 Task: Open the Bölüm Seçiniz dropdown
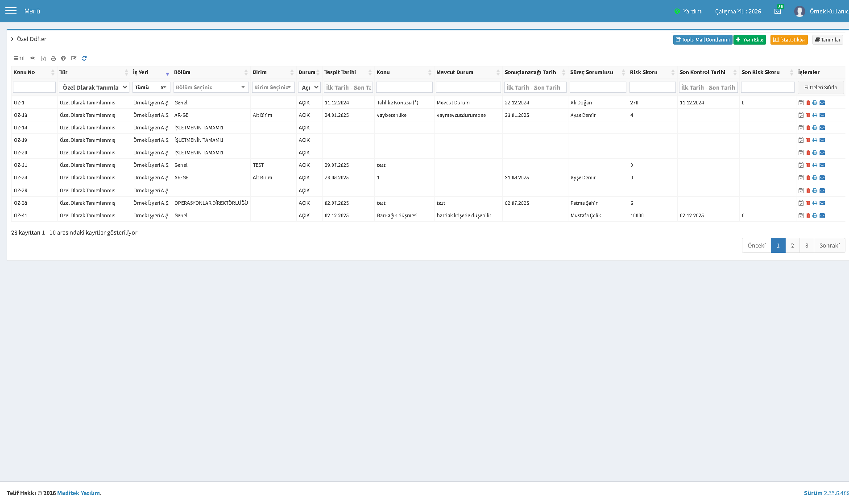(x=211, y=87)
